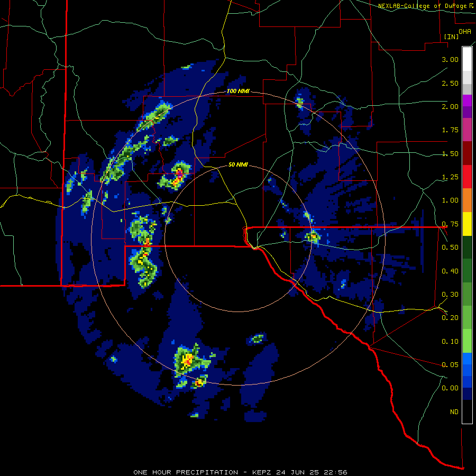Image resolution: width=476 pixels, height=476 pixels.
Task: Click the 0.20 legend value
Action: 450,318
